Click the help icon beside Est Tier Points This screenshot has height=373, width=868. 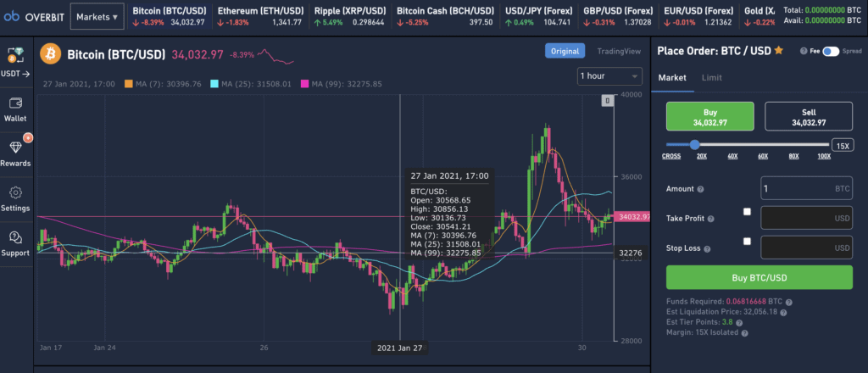coord(739,323)
